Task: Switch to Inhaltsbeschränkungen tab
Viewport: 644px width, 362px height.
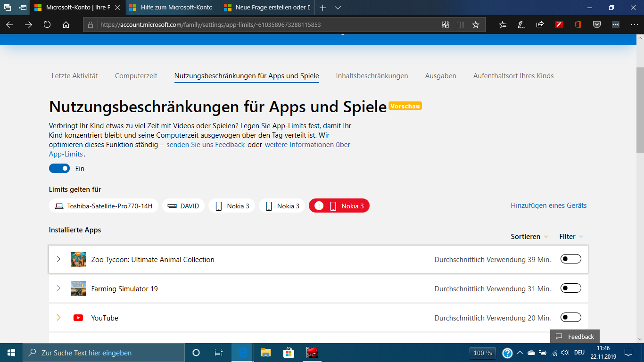Action: [372, 76]
